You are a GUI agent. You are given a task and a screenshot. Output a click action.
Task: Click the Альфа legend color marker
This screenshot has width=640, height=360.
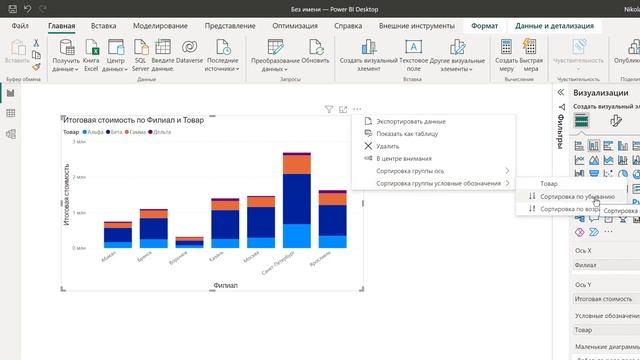pos(84,132)
